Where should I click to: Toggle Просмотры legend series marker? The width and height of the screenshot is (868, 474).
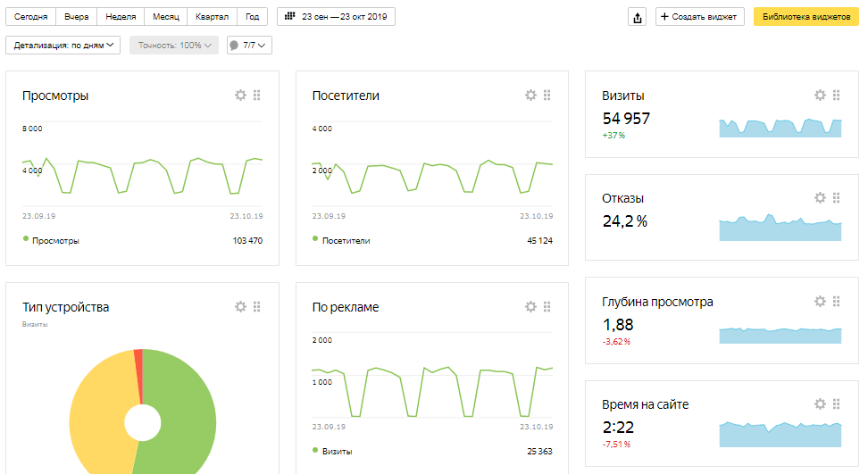point(26,239)
